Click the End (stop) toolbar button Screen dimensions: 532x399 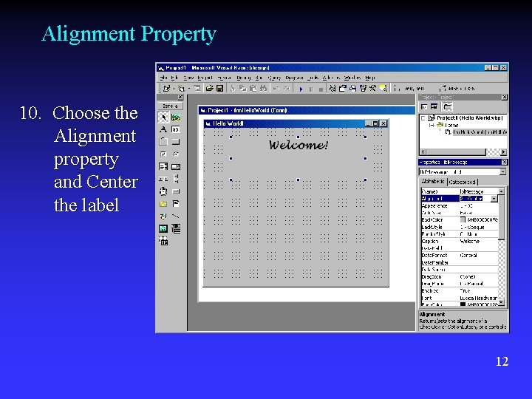point(321,89)
